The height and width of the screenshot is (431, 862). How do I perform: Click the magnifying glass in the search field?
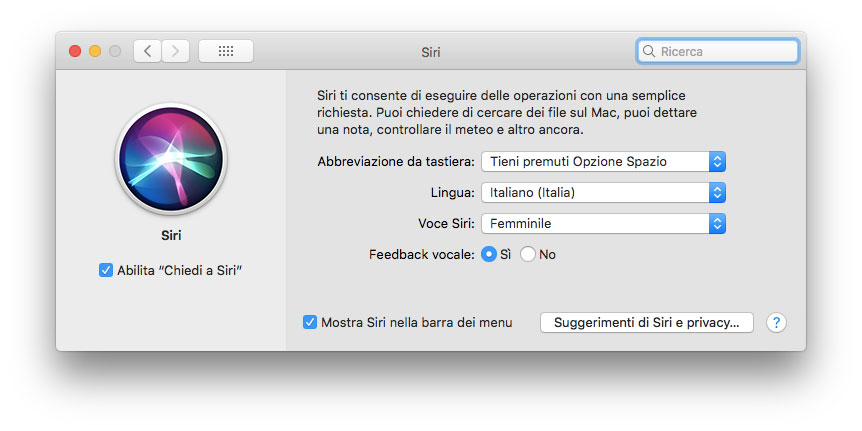click(650, 51)
